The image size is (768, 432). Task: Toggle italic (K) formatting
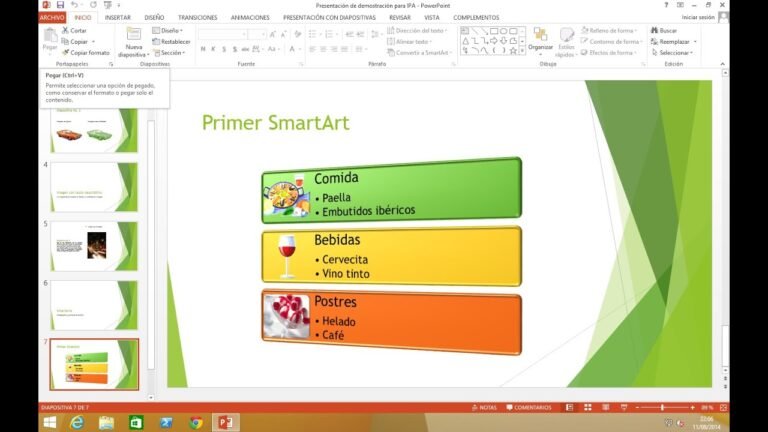214,49
